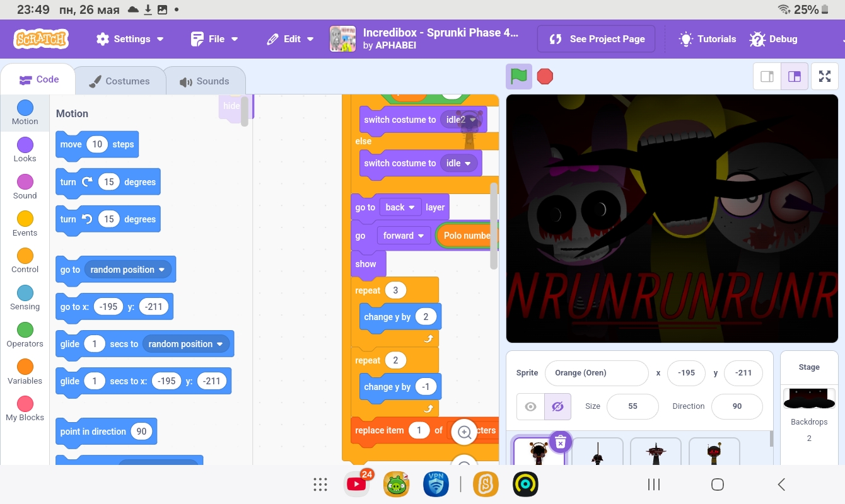Image resolution: width=845 pixels, height=504 pixels.
Task: Select the second sprite thumbnail
Action: point(597,452)
